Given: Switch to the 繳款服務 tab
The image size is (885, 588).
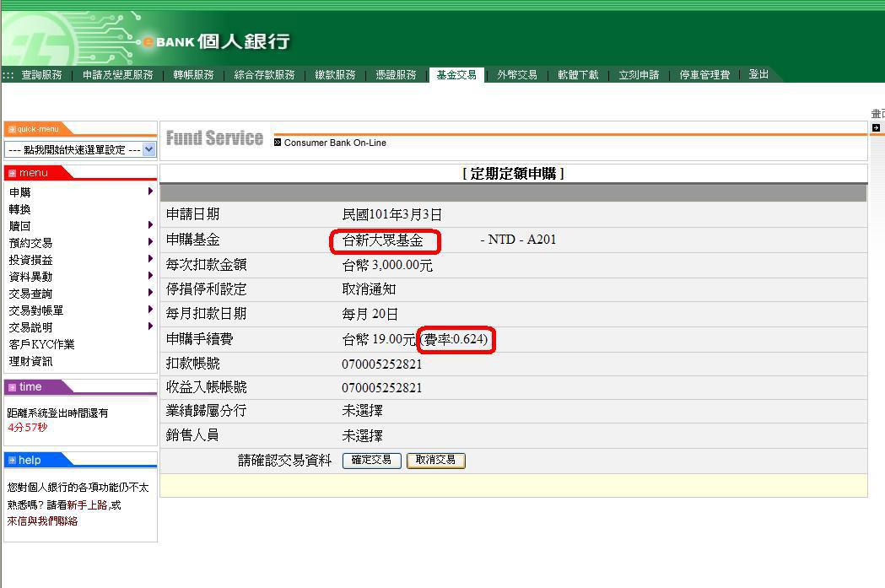Looking at the screenshot, I should 335,75.
